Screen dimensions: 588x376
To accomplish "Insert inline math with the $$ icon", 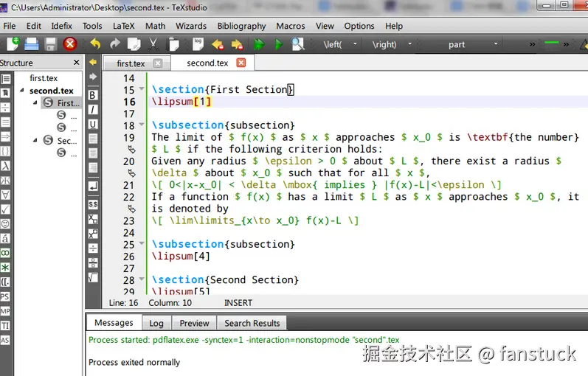I will 93,204.
